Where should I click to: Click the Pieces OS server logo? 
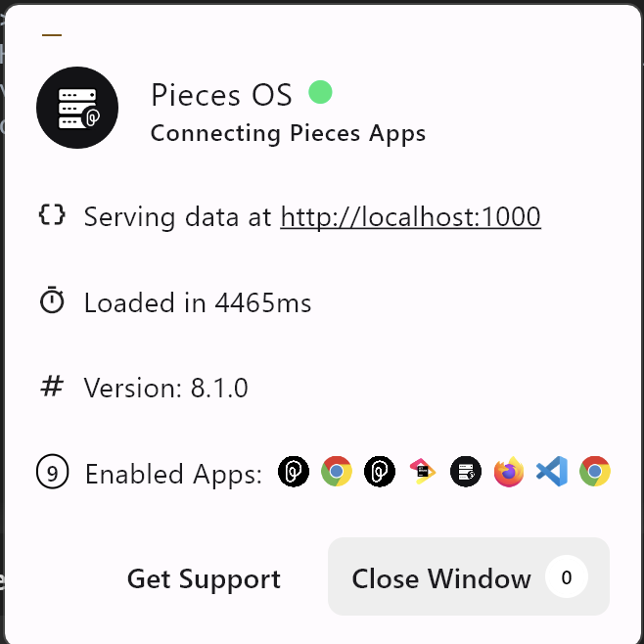[x=77, y=108]
